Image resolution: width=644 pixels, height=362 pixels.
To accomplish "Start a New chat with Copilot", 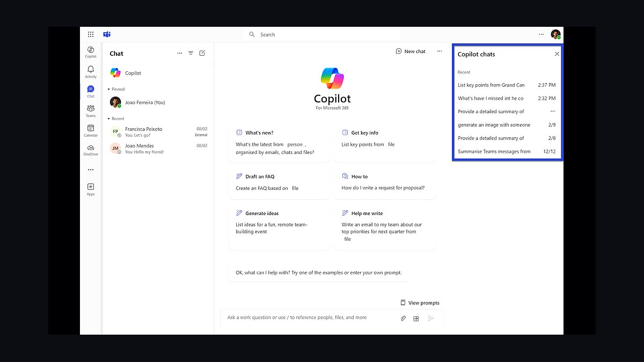I will point(411,51).
